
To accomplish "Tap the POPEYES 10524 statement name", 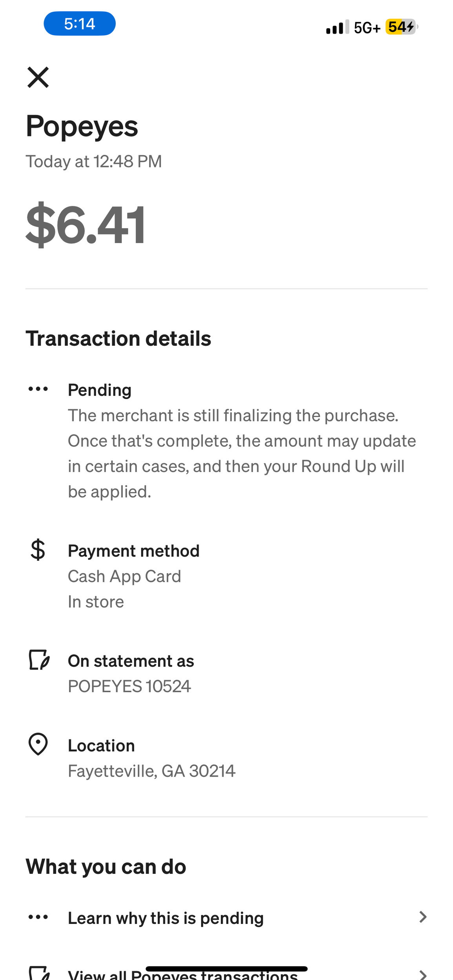I will coord(129,686).
